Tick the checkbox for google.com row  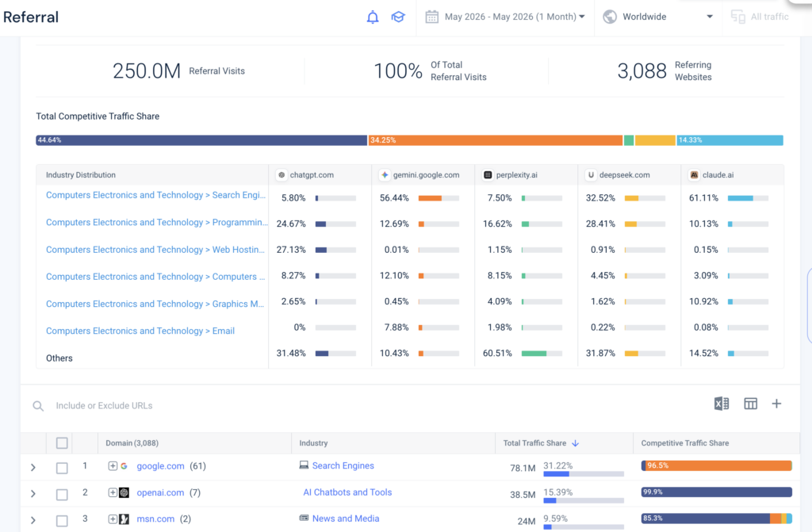coord(62,468)
